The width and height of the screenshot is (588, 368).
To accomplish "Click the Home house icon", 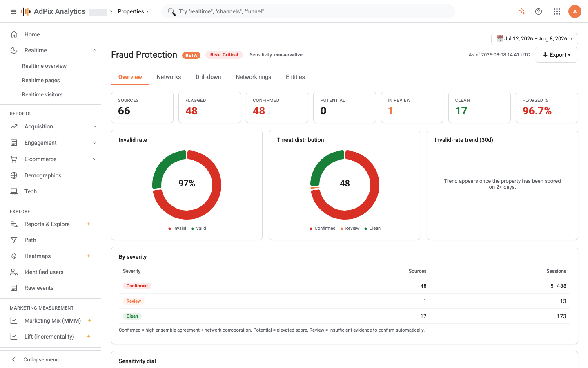I will pos(14,34).
